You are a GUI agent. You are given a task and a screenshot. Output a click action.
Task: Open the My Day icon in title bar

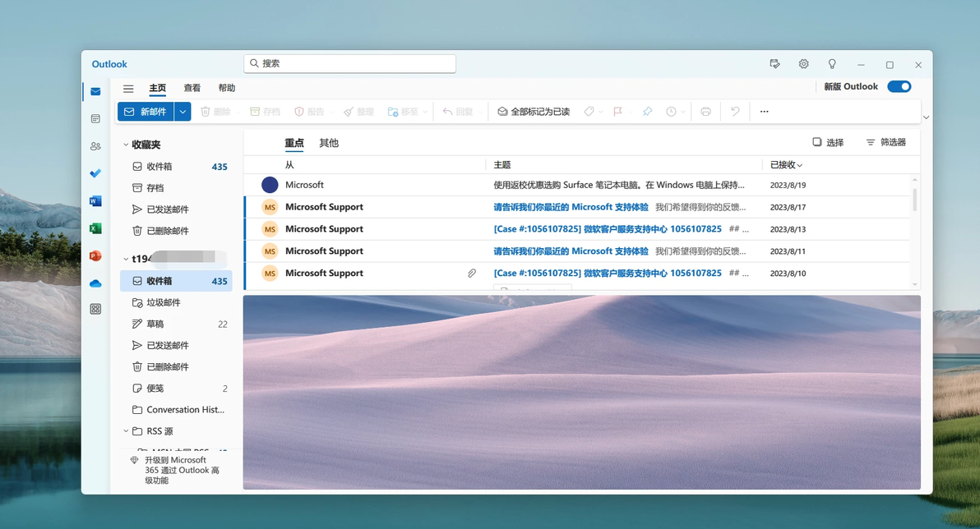(775, 64)
